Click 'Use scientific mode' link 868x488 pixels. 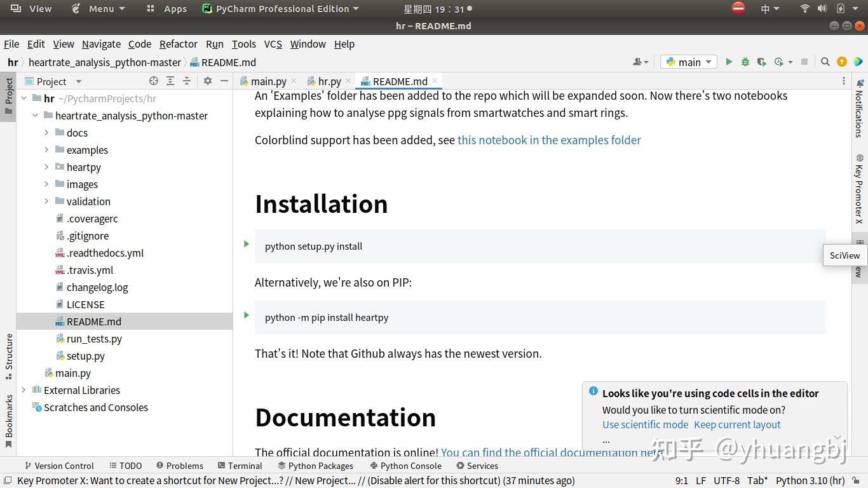pos(645,424)
